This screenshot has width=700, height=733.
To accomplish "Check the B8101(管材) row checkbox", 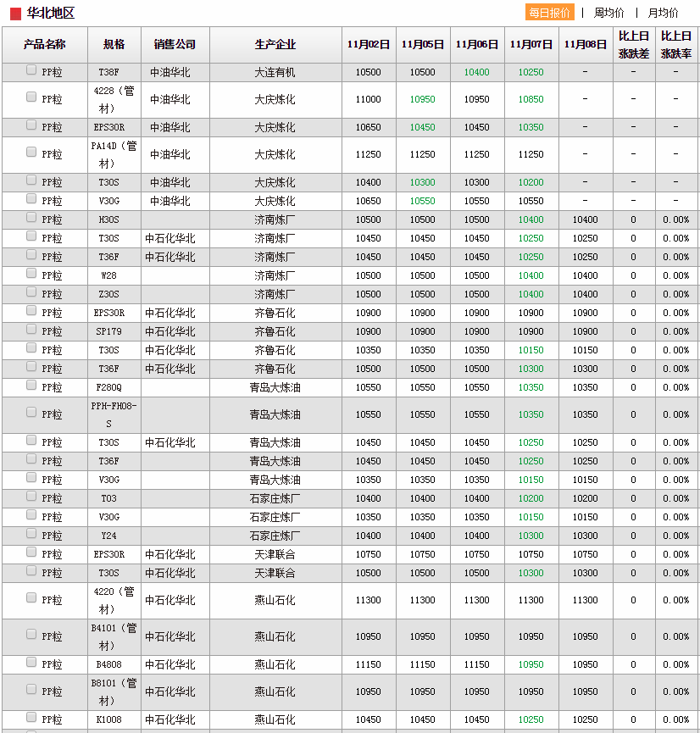I will pyautogui.click(x=31, y=689).
